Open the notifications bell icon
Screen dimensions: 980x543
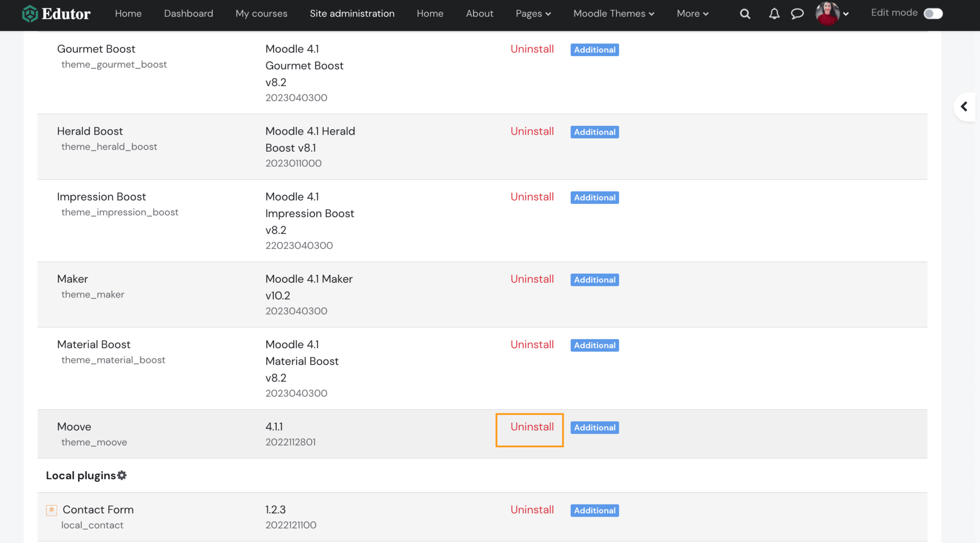774,14
